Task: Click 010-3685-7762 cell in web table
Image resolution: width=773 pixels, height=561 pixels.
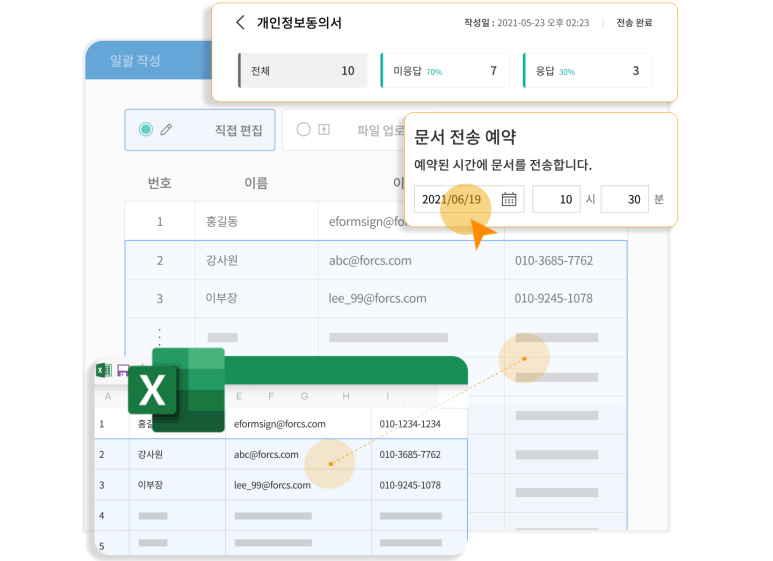Action: coord(565,260)
